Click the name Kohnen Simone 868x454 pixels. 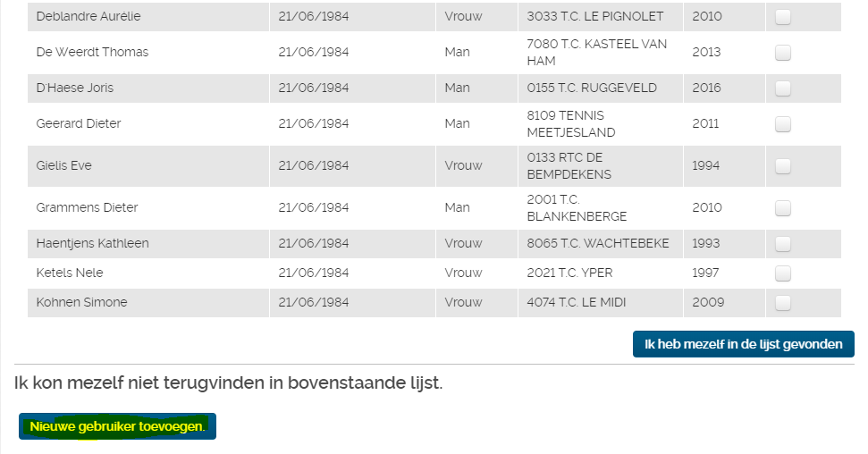pos(82,302)
